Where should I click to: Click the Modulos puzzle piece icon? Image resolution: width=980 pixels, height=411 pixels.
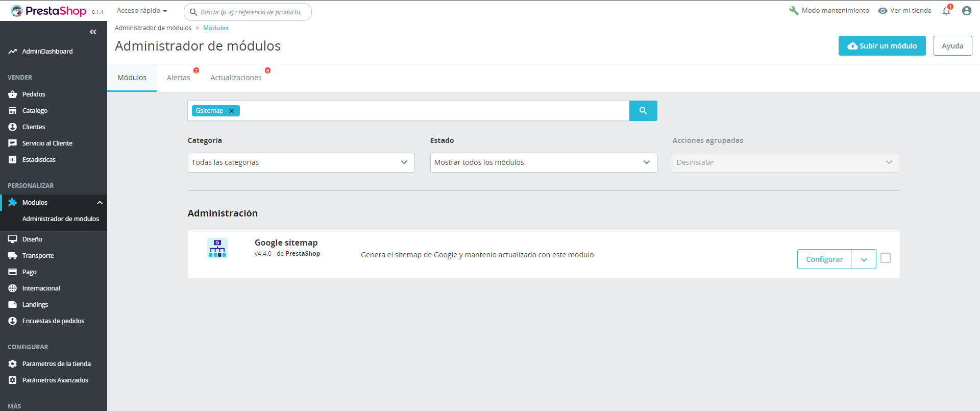(x=13, y=203)
